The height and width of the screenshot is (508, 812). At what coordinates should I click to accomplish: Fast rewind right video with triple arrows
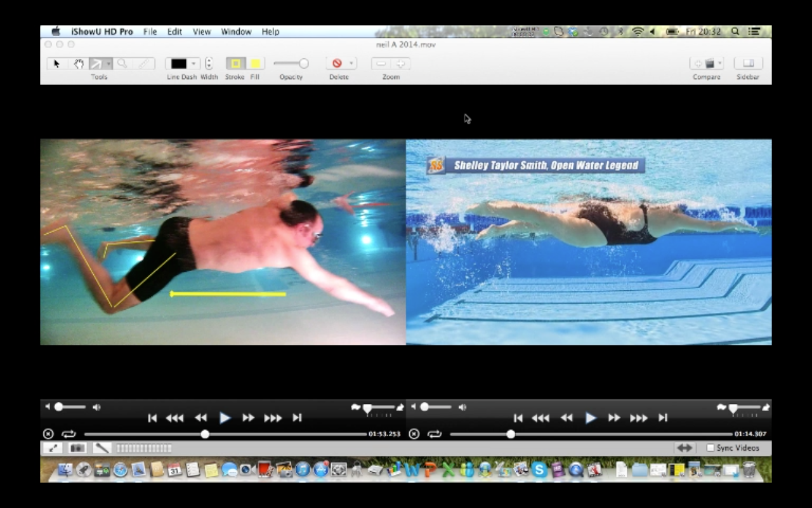tap(540, 418)
